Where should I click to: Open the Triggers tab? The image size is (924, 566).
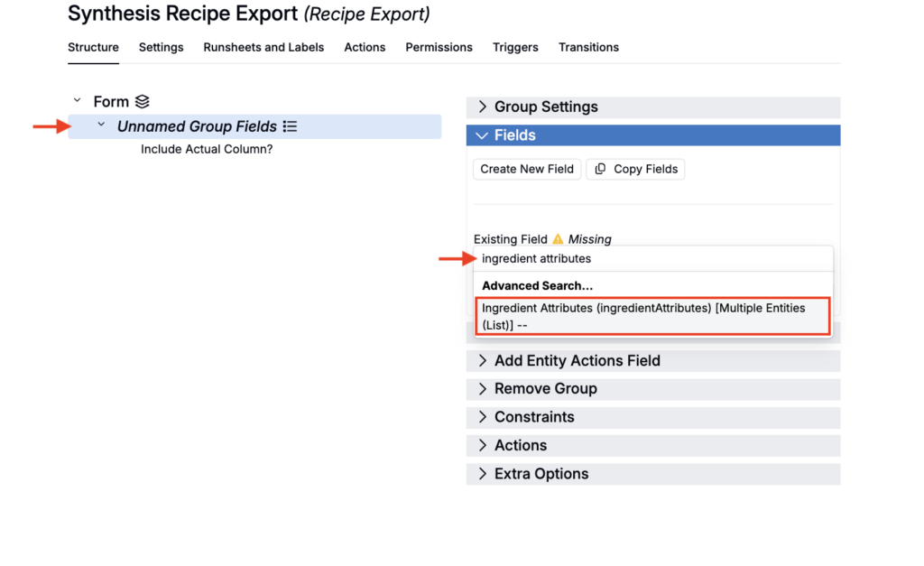click(515, 47)
